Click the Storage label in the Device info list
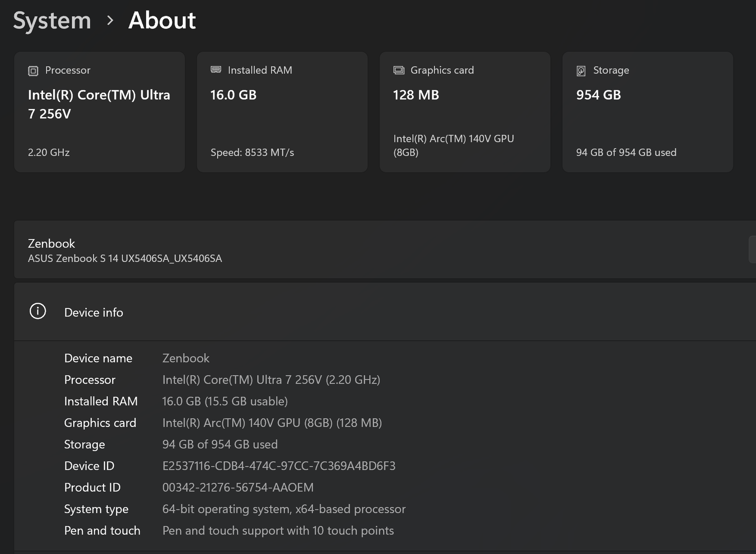This screenshot has height=554, width=756. coord(85,445)
